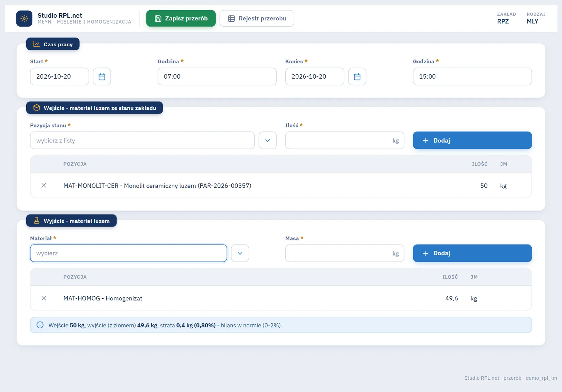562x392 pixels.
Task: Click the flask icon in Wyjście section header
Action: [36, 221]
